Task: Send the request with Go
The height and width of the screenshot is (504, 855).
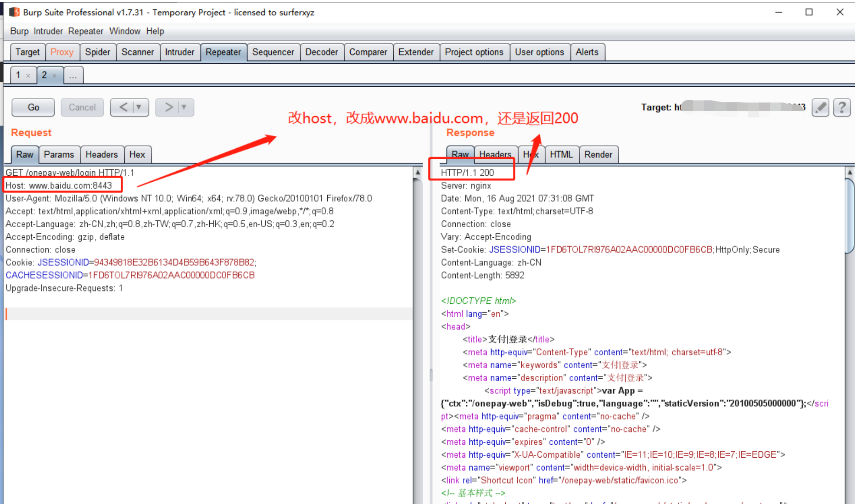Action: click(33, 107)
